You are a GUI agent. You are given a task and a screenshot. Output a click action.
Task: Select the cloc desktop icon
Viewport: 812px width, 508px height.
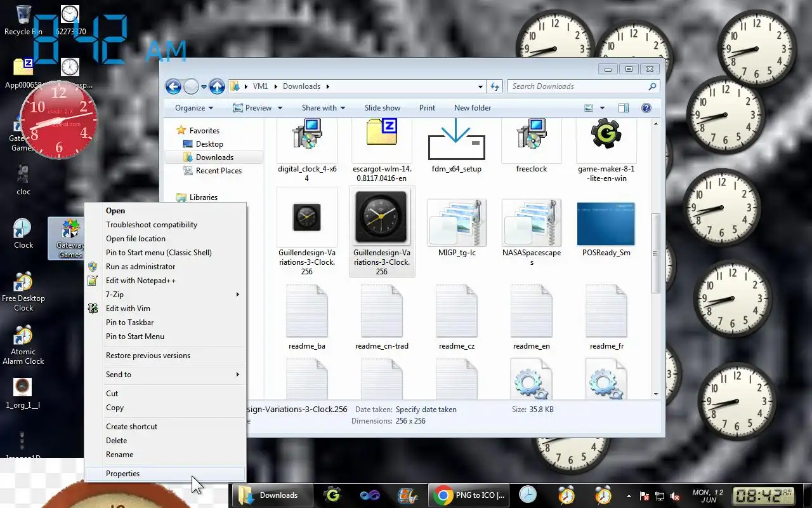23,180
